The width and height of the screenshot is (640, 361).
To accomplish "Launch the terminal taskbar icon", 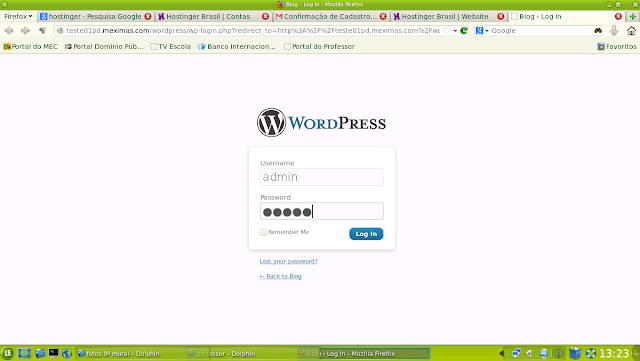I will point(53,353).
